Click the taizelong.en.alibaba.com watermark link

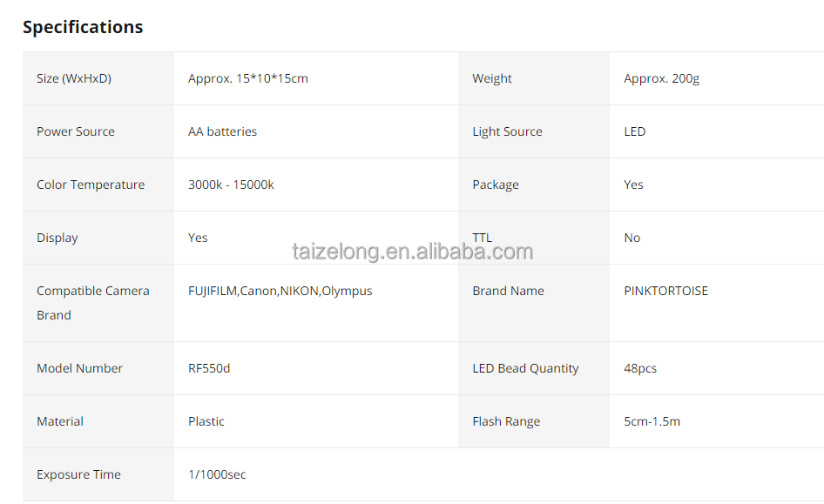pyautogui.click(x=412, y=252)
